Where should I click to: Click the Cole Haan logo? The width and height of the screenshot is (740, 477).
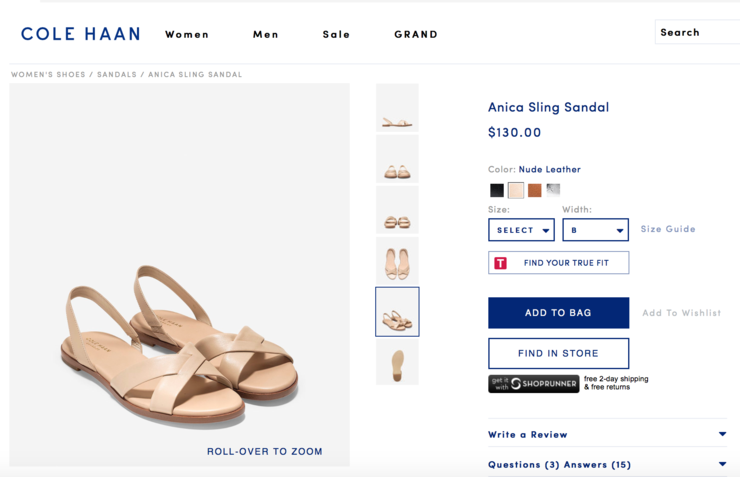tap(80, 34)
